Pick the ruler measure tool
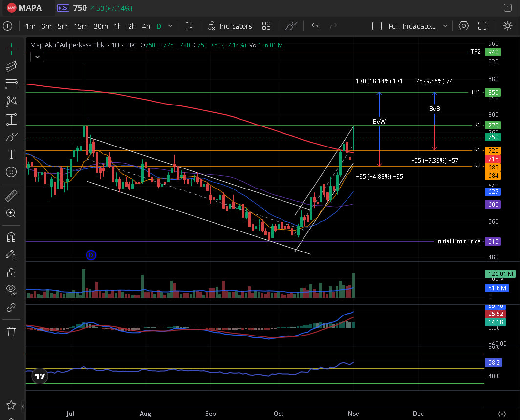520x420 pixels. click(x=11, y=196)
